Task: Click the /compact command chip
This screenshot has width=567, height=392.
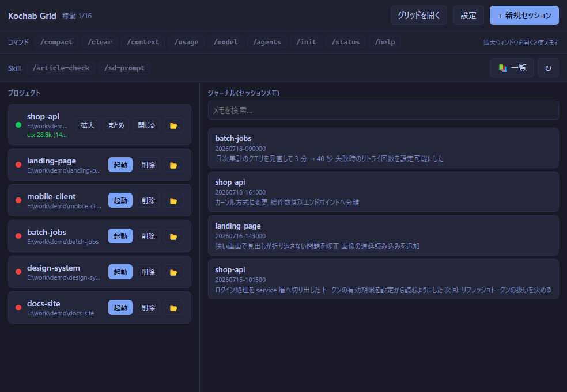Action: click(x=56, y=42)
